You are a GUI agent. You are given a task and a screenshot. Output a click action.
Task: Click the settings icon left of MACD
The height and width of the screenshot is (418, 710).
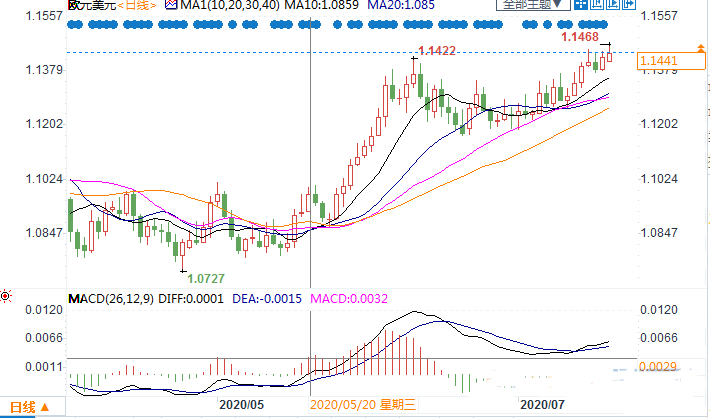tap(6, 296)
